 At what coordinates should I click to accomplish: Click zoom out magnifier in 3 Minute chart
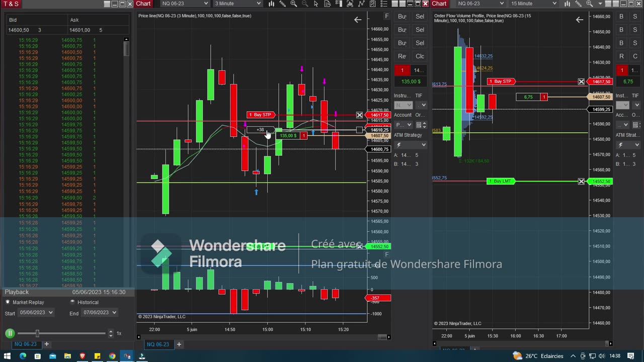click(x=305, y=4)
